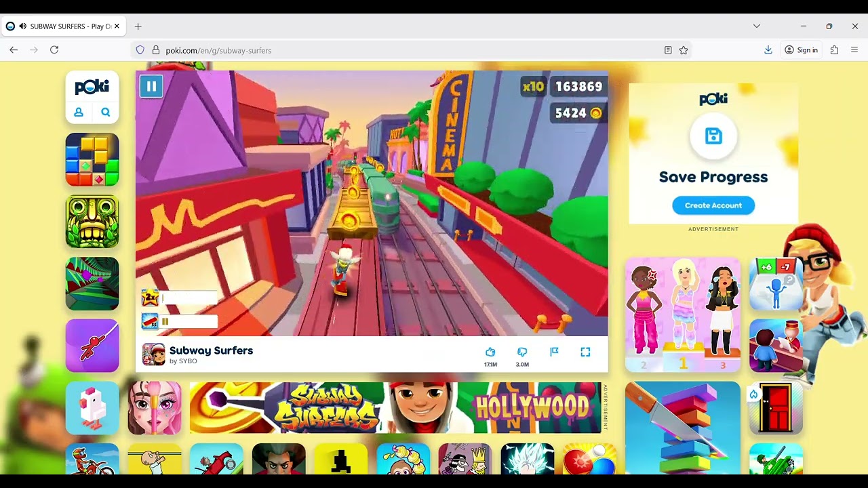Open the bellhop character game thumbnail
868x488 pixels.
(x=776, y=346)
